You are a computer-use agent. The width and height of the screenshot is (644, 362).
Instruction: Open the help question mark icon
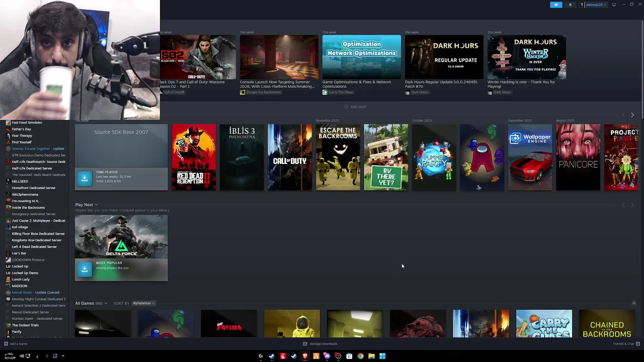pyautogui.click(x=582, y=5)
